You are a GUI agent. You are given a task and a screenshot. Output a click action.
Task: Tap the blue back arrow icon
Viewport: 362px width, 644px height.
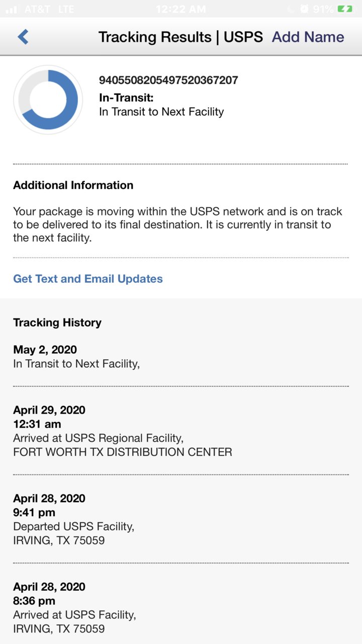(x=23, y=37)
